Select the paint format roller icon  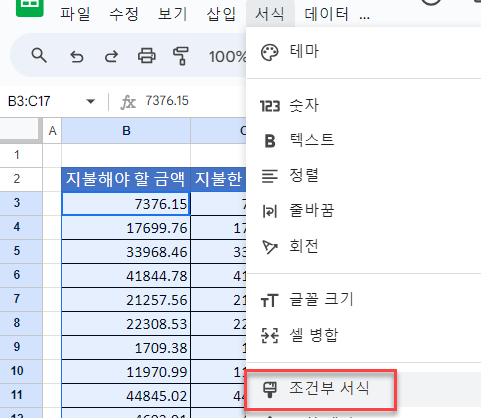pyautogui.click(x=181, y=56)
